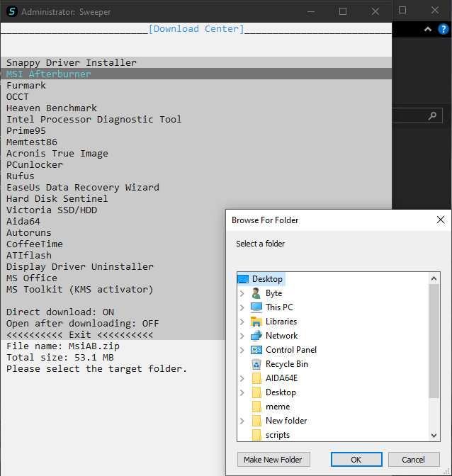Click the search magnifier icon in background window
Image resolution: width=452 pixels, height=476 pixels.
(432, 115)
